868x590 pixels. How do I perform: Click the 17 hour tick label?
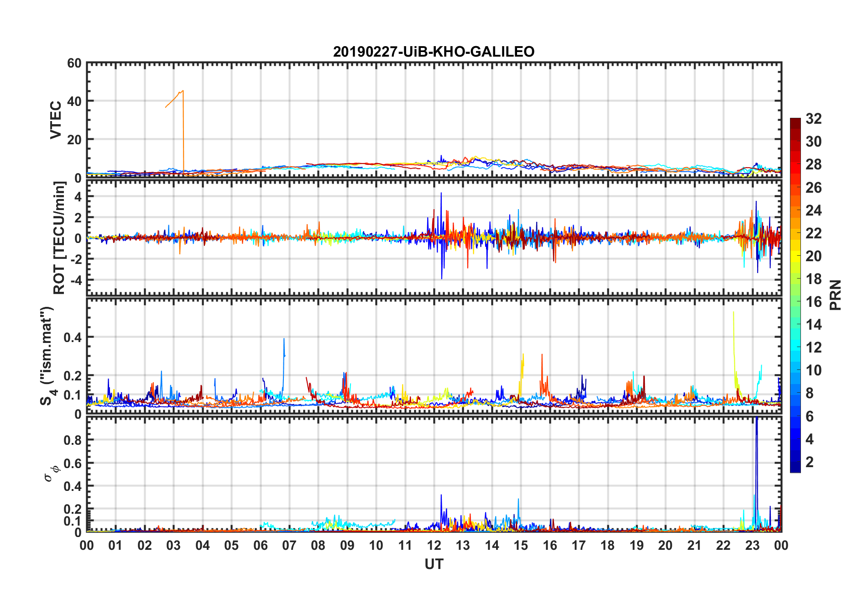(579, 545)
